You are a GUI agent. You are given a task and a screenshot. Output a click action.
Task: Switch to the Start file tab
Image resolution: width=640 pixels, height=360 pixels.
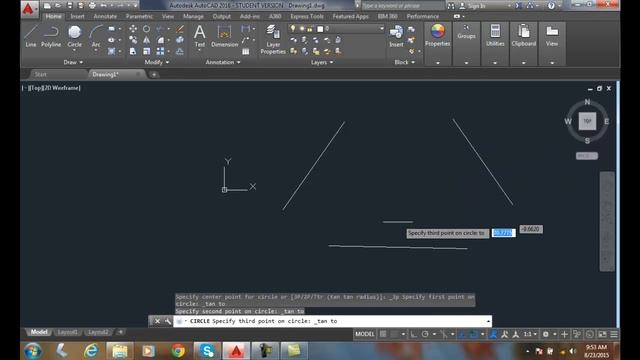pos(40,74)
